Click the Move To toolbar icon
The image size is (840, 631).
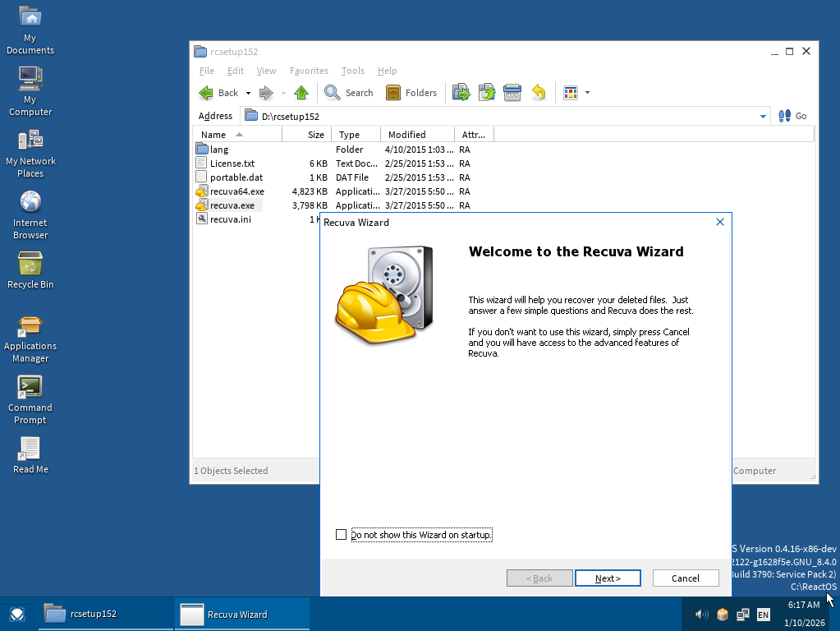[x=461, y=93]
